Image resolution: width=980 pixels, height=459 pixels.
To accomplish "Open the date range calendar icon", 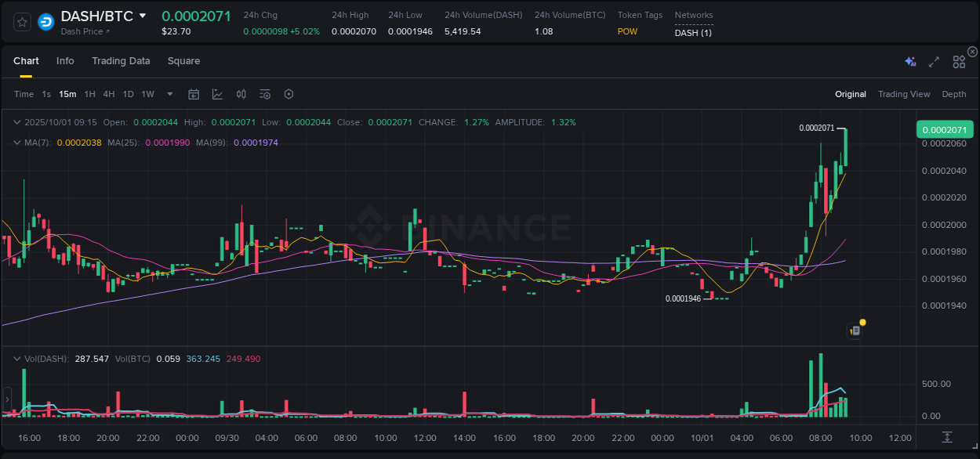I will coord(194,93).
